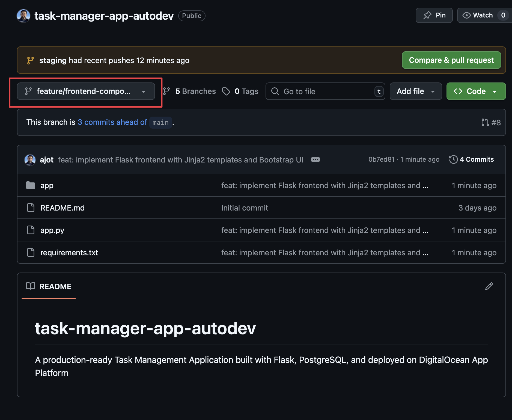This screenshot has height=420, width=512.
Task: Open the README.md file
Action: click(x=62, y=208)
